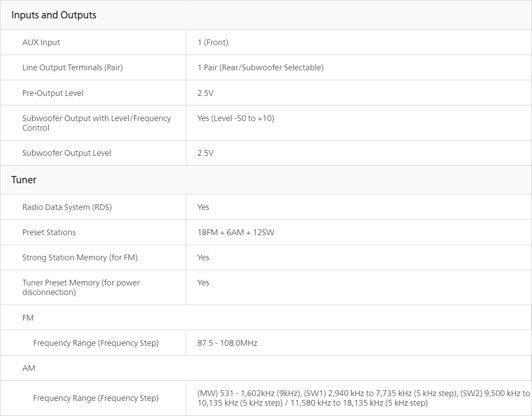Screen dimensions: 532x416
Task: Click the 'Yes (Level -50 to +10)' value
Action: 236,118
